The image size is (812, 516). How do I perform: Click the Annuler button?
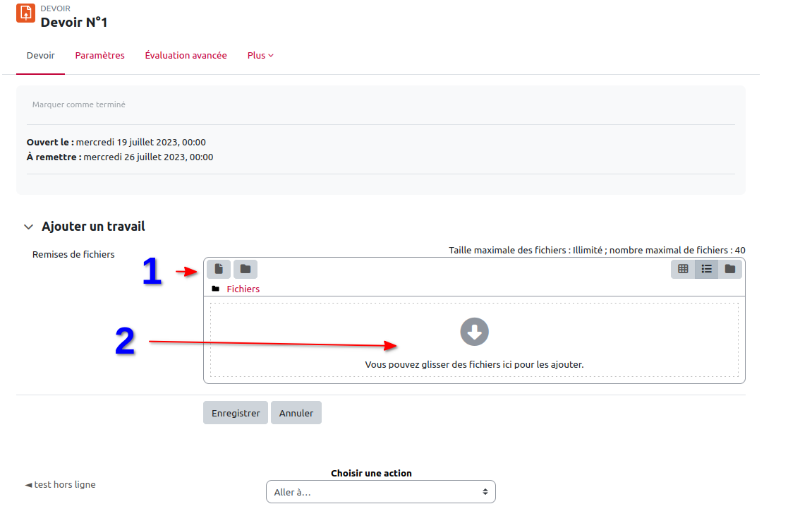296,413
